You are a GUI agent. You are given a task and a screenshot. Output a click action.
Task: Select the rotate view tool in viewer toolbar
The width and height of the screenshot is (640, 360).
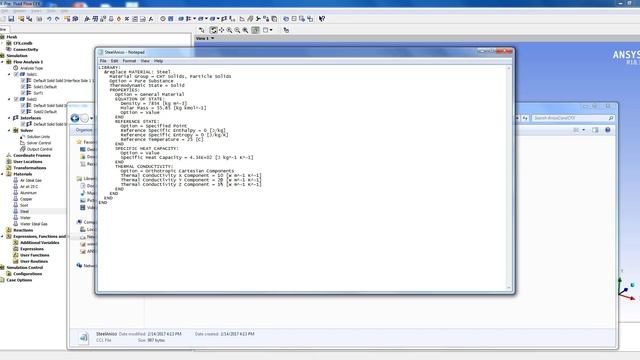[x=213, y=30]
